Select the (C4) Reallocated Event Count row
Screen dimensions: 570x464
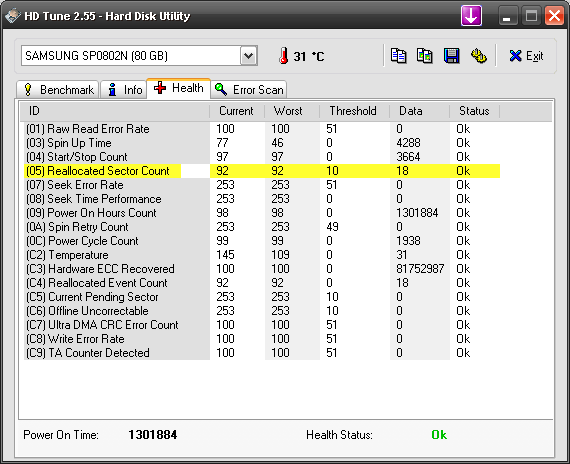(x=262, y=283)
